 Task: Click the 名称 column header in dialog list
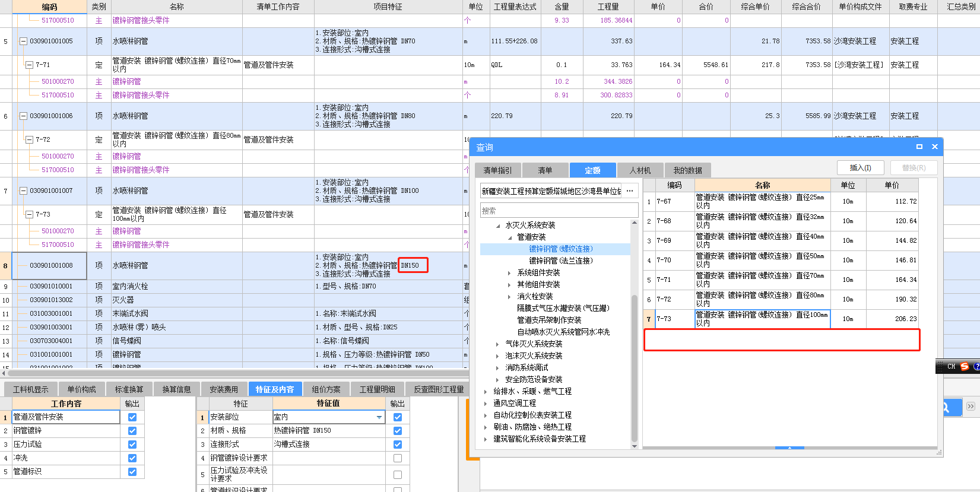(x=763, y=185)
